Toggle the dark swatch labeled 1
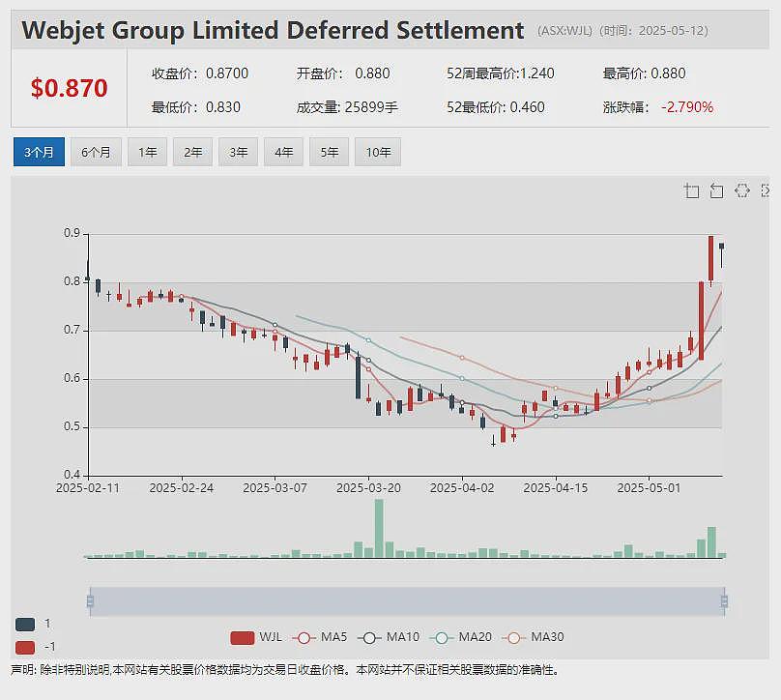Viewport: 781px width, 700px height. [25, 625]
